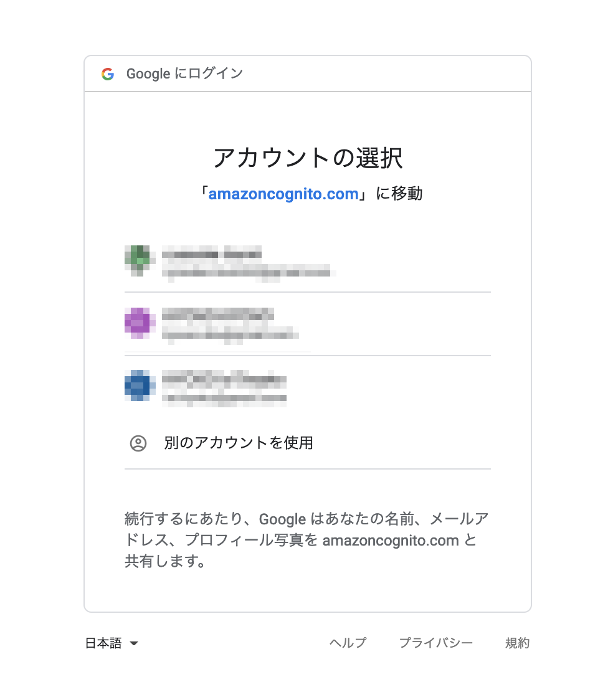Image resolution: width=613 pixels, height=700 pixels.
Task: Click the Google にログイン header text
Action: point(184,73)
